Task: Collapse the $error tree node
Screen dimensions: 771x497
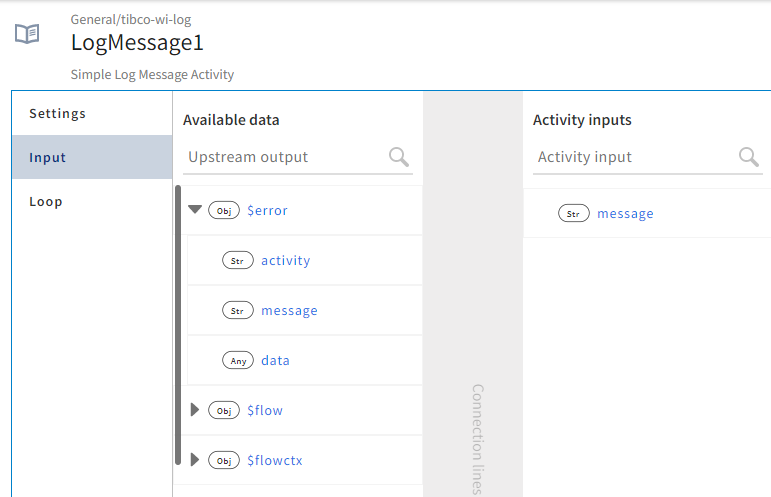Action: point(195,210)
